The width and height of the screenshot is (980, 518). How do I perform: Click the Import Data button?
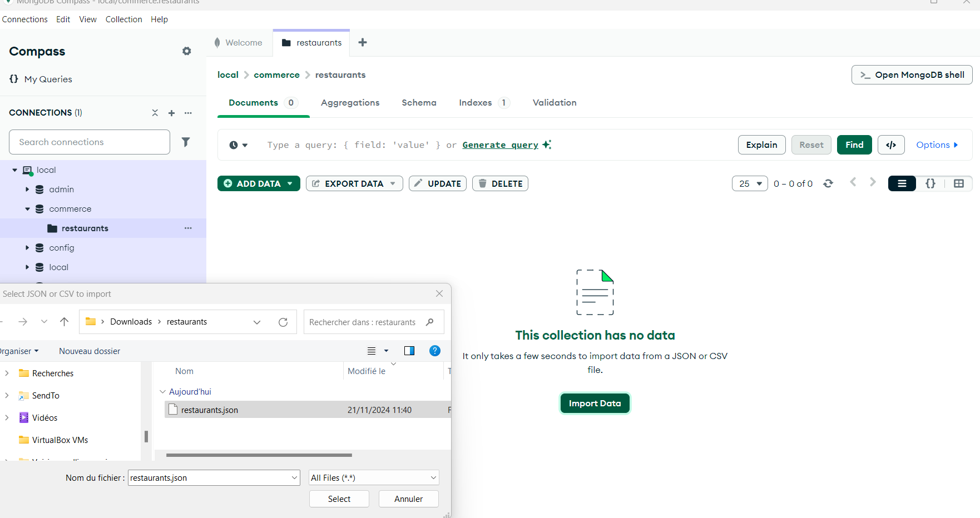point(595,404)
